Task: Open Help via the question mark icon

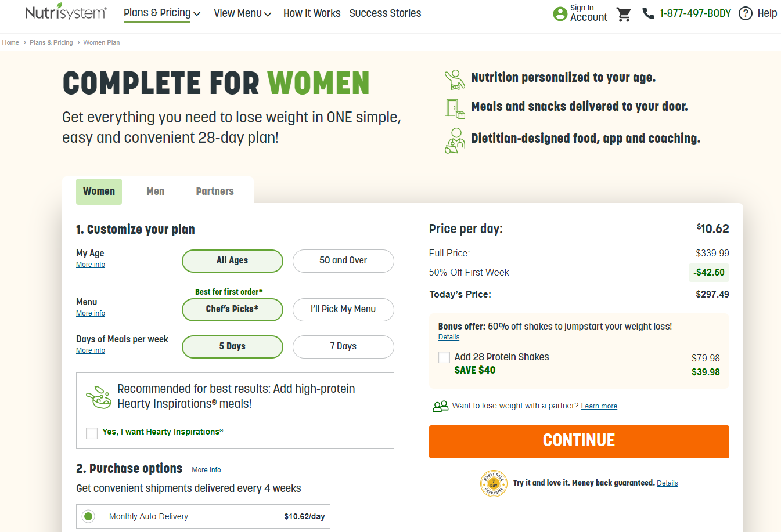Action: (746, 13)
